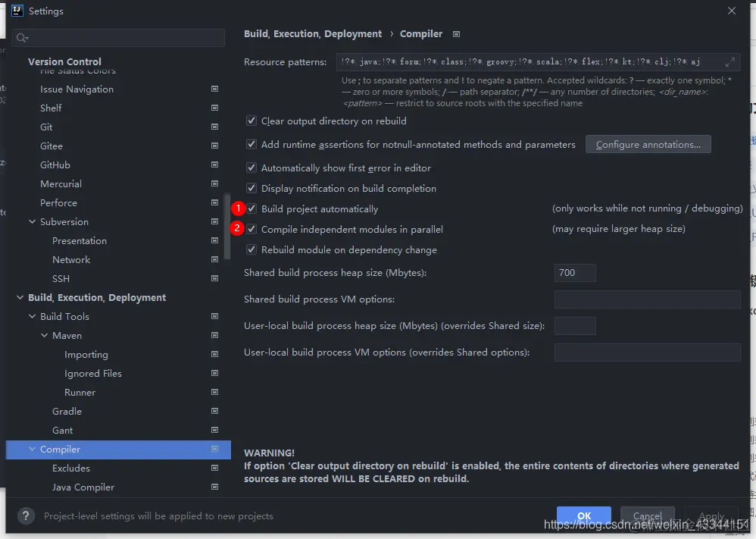Click the project-level icon beside Gradle
756x539 pixels.
215,411
